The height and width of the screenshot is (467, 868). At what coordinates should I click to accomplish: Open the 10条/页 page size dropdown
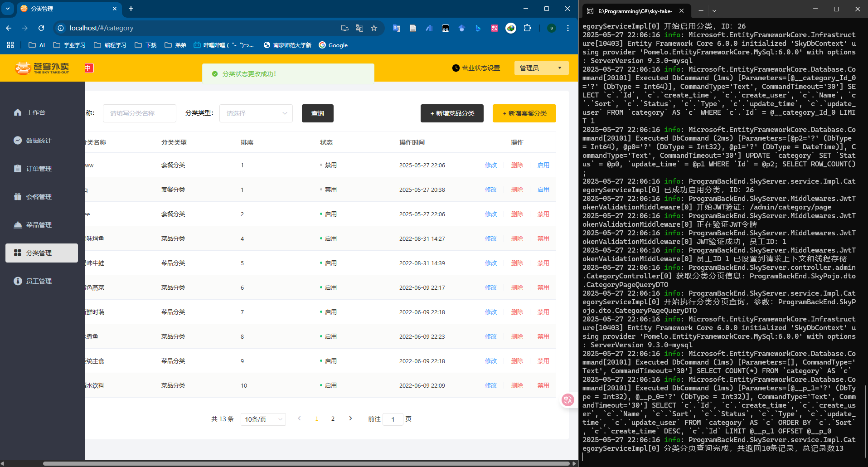(263, 419)
